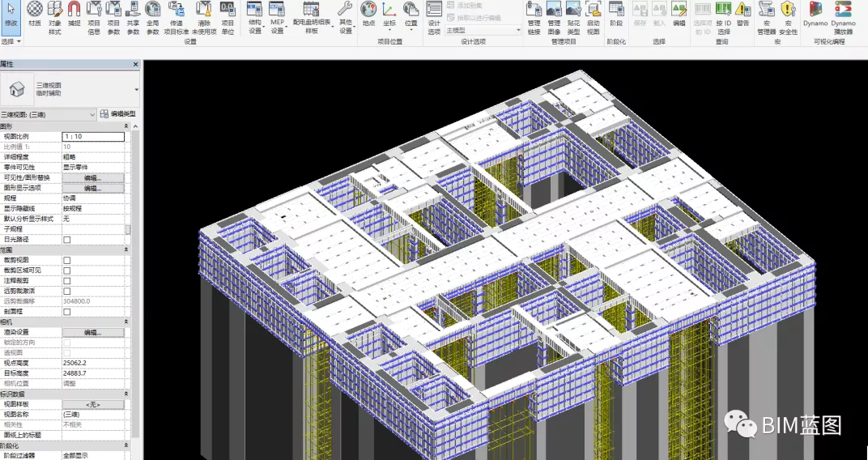Open 全局参数 (Global Parameters)
868x460 pixels.
point(153,18)
